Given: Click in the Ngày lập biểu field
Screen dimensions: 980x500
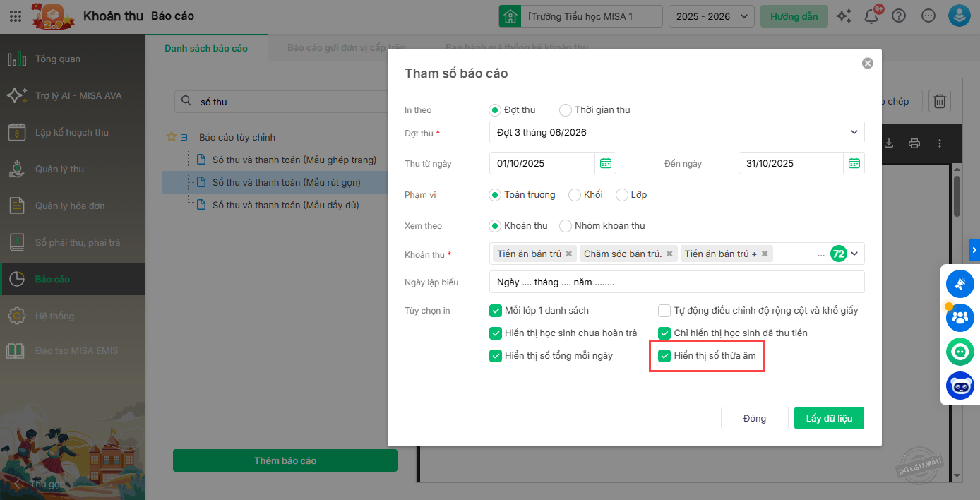Looking at the screenshot, I should 676,282.
